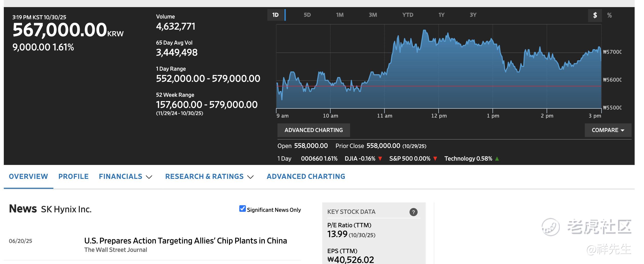Switch chart to percent change view

[609, 15]
